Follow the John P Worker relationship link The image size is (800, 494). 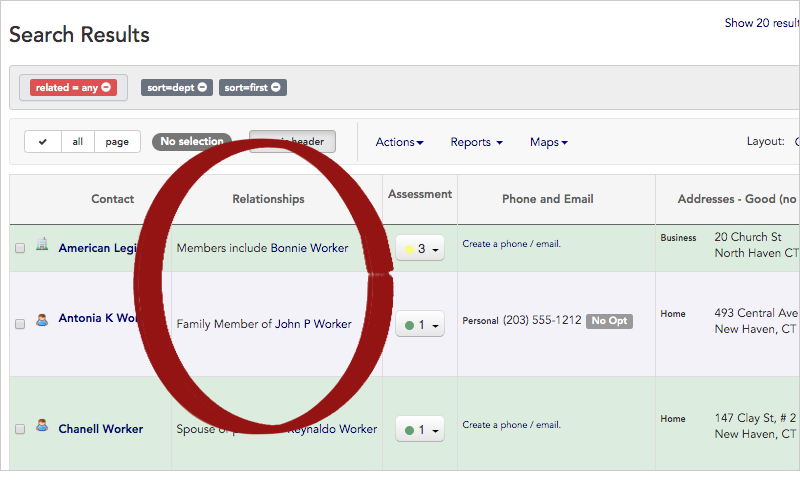point(313,324)
